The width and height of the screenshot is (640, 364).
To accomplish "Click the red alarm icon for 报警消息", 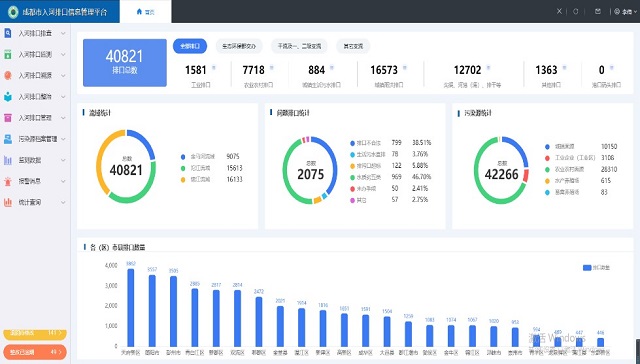I will [x=7, y=181].
